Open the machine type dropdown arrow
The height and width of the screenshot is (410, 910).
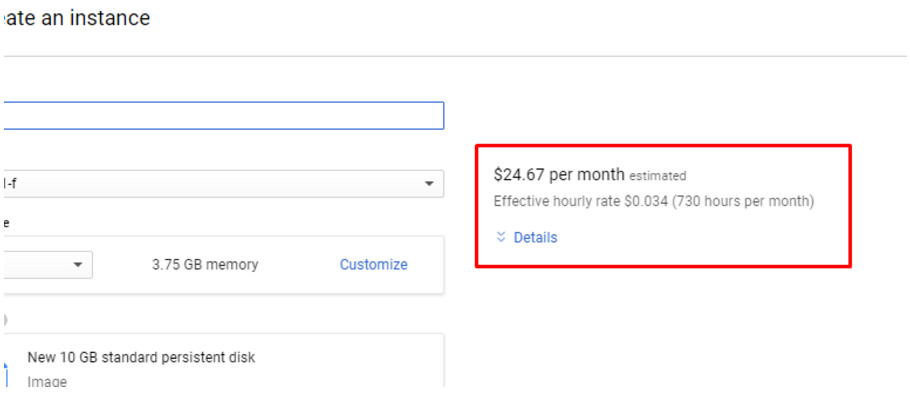coord(78,265)
